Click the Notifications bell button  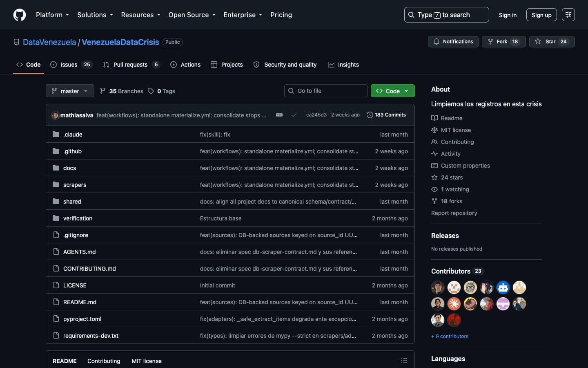(453, 42)
